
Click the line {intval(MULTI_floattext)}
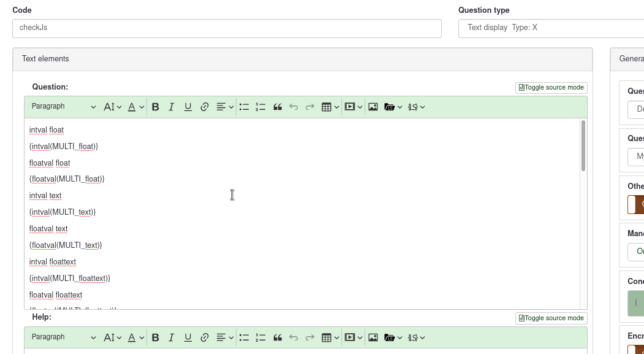70,279
